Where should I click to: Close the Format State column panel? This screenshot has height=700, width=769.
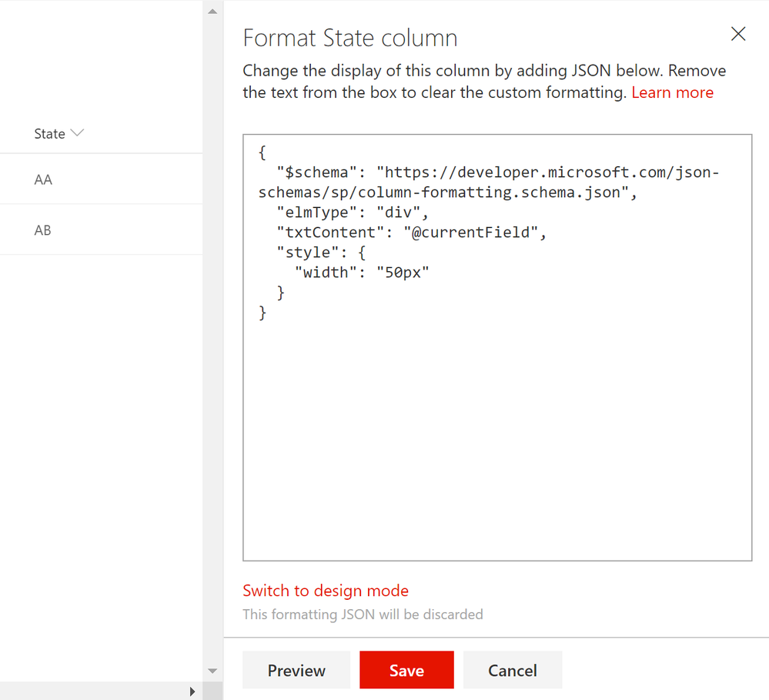tap(738, 34)
